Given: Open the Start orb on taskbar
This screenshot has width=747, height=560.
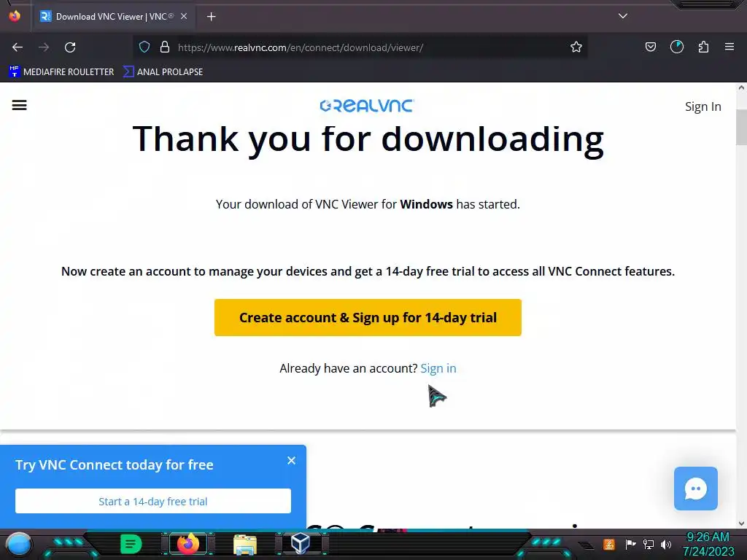Looking at the screenshot, I should click(19, 545).
